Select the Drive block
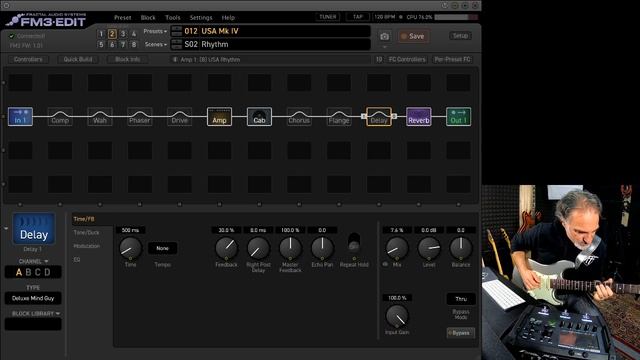Viewport: 640px width, 360px height. coord(180,117)
